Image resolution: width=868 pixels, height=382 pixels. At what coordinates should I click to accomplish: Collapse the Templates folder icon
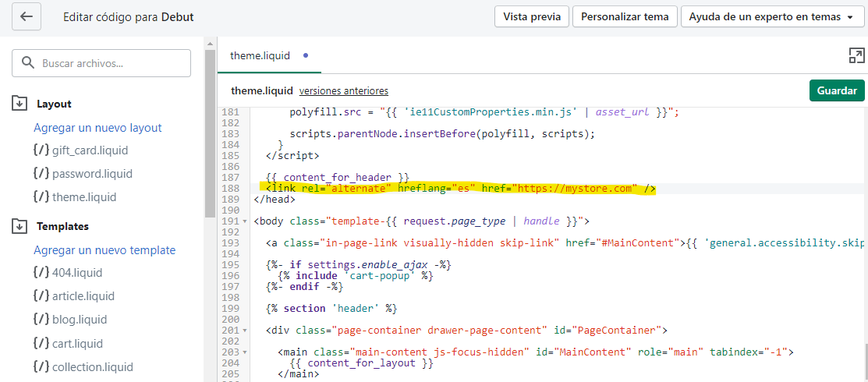(19, 226)
